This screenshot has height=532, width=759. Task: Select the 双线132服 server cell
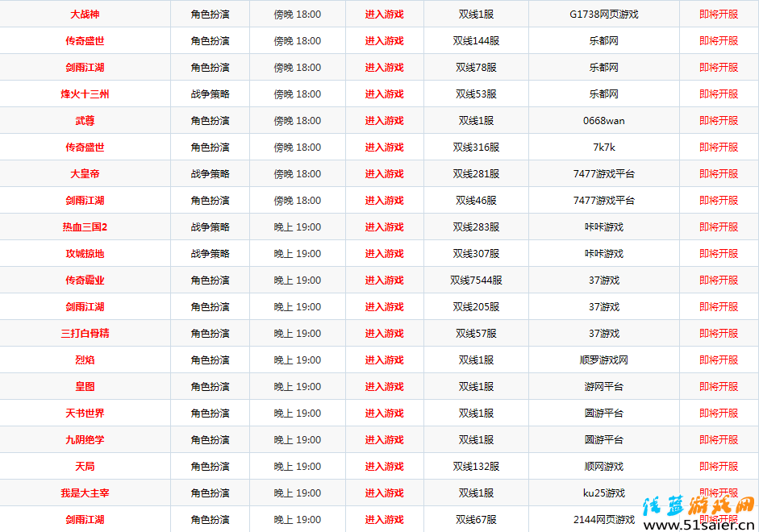click(477, 467)
